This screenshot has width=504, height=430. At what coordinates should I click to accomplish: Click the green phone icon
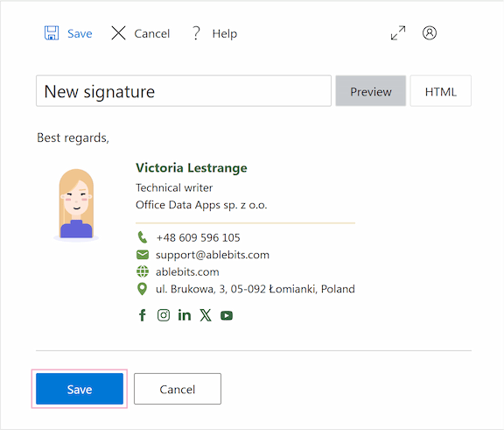tap(143, 237)
